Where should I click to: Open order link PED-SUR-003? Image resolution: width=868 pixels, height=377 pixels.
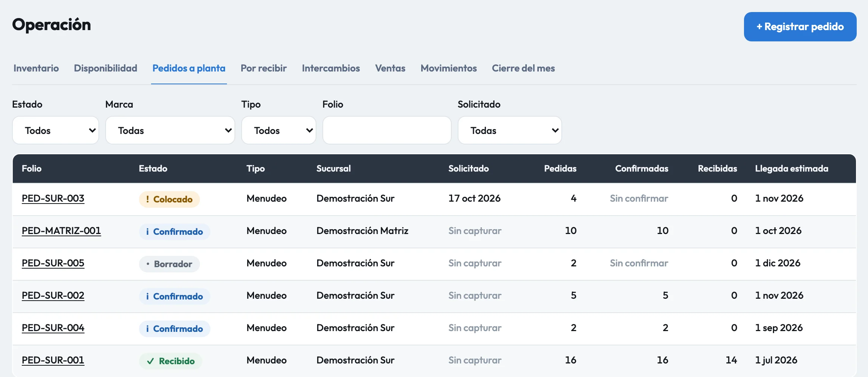[x=53, y=198]
